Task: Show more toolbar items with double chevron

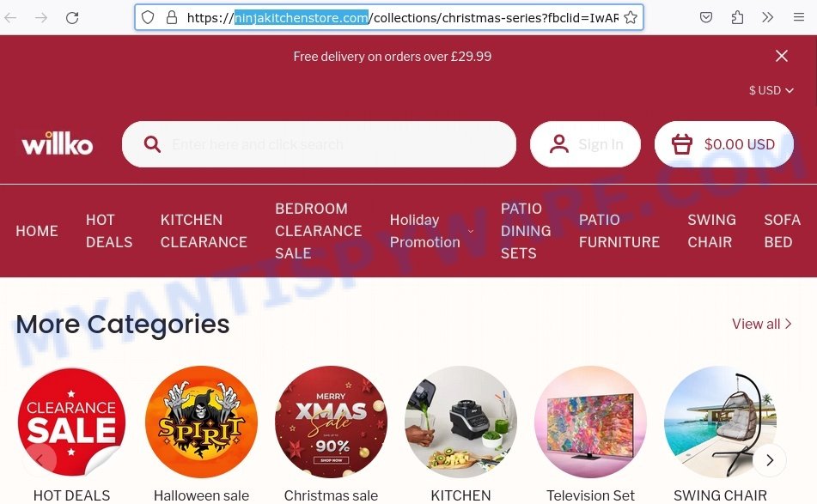Action: point(767,18)
